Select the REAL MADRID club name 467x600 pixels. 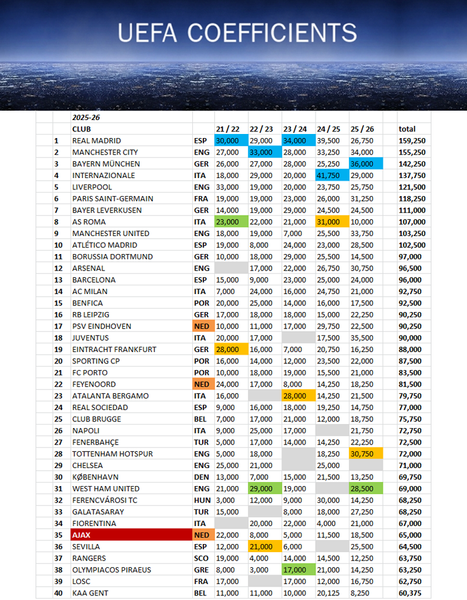coord(96,141)
